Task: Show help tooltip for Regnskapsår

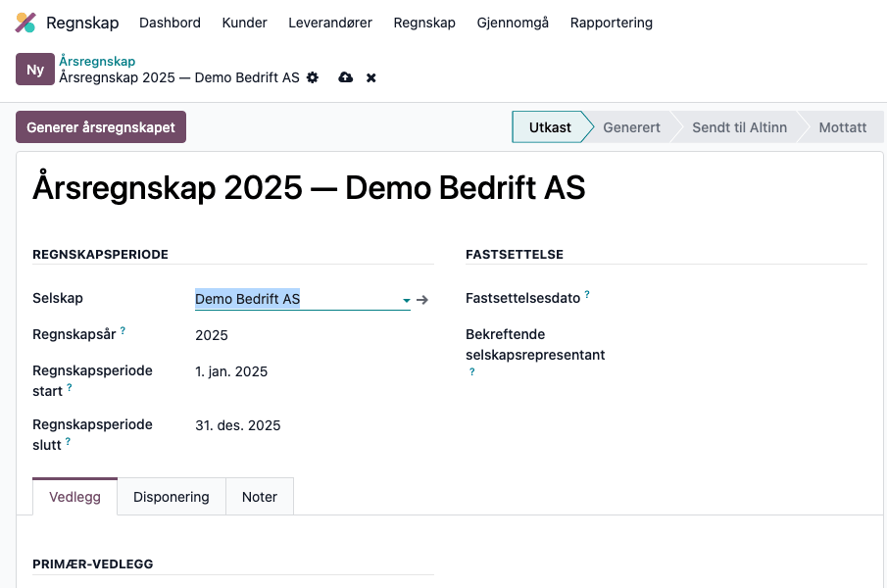Action: click(123, 331)
